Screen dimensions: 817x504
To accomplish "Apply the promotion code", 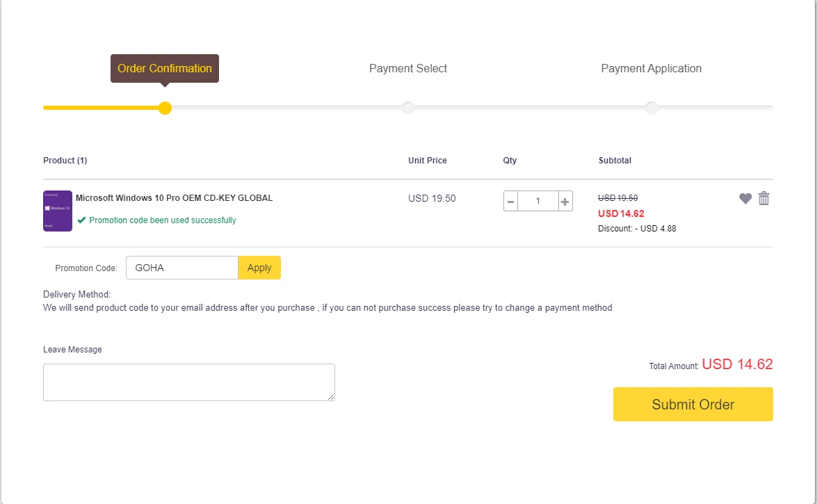I will pyautogui.click(x=259, y=268).
